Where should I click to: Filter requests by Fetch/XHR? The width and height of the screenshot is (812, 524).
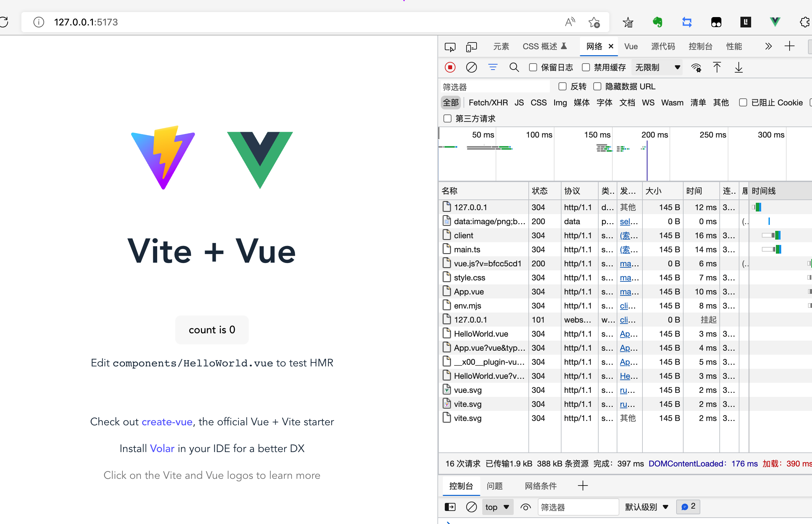coord(488,102)
